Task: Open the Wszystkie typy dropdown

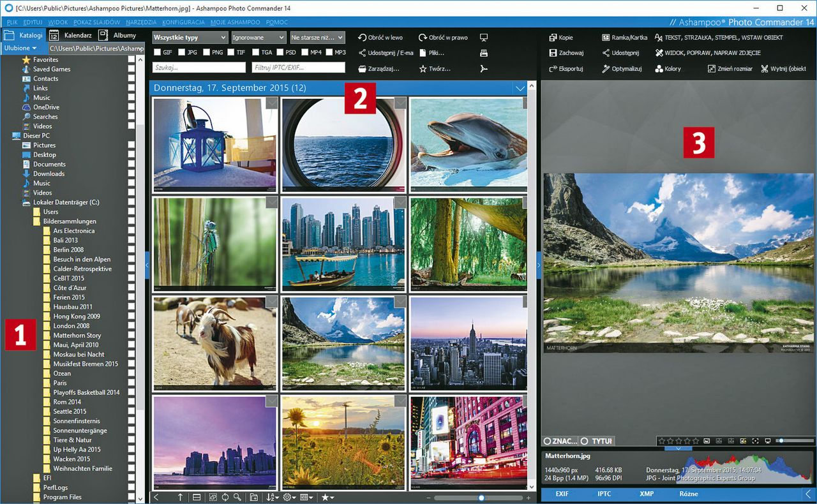Action: tap(190, 38)
